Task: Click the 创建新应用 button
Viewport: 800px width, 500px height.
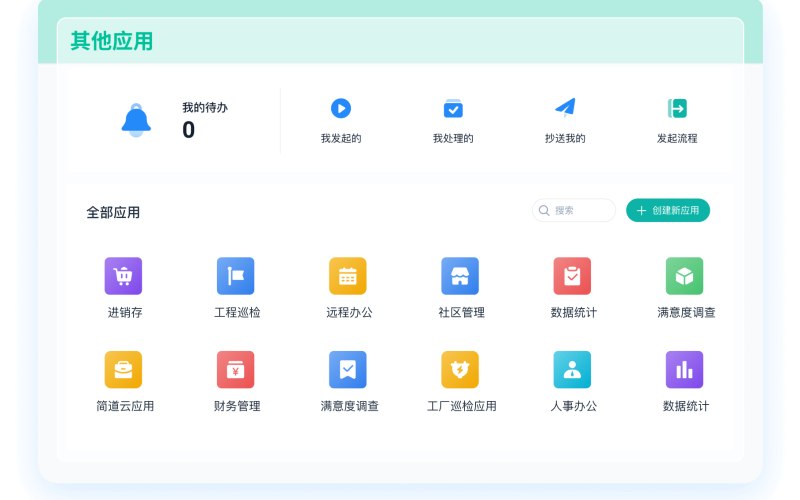Action: coord(668,210)
